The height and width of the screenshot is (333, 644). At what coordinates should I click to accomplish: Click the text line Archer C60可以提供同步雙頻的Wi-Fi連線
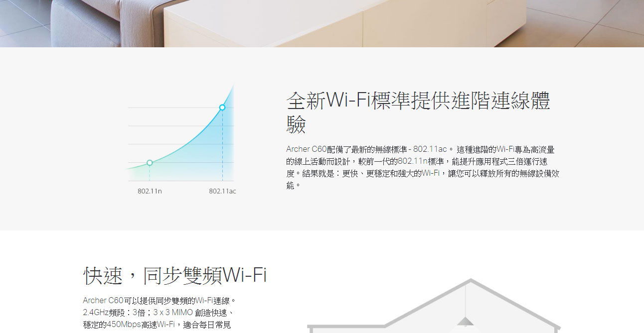(x=159, y=301)
